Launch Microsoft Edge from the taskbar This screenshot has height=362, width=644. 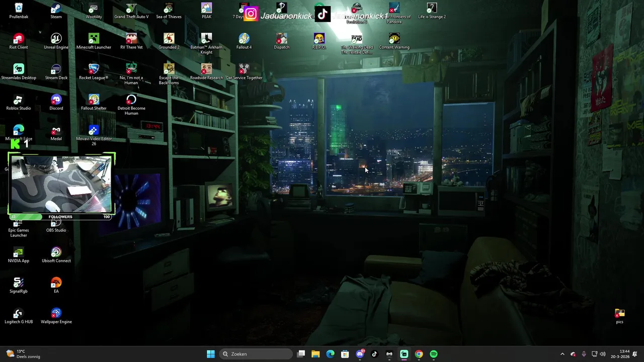tap(330, 354)
